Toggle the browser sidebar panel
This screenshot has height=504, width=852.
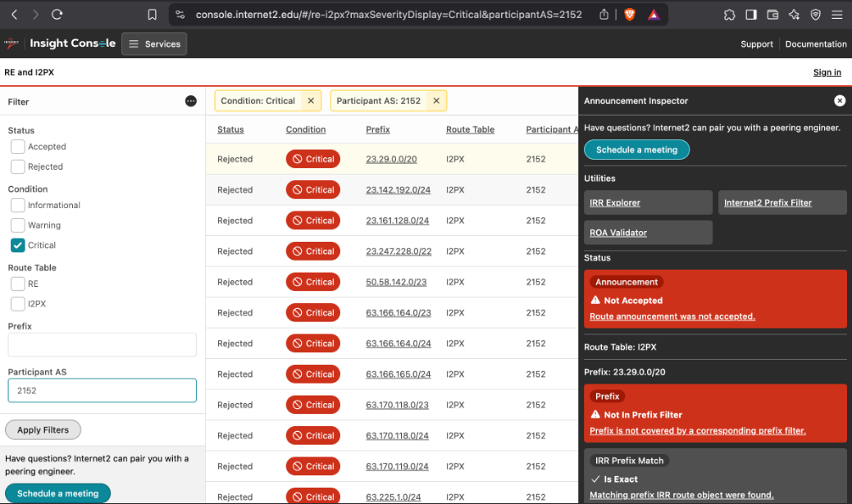(751, 15)
